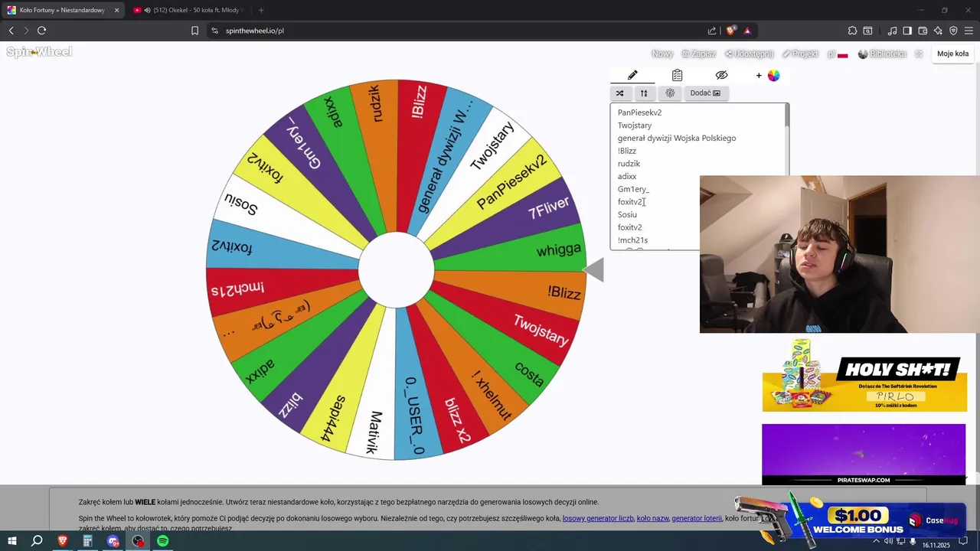
Task: Click the Moje koła button
Action: (x=952, y=54)
